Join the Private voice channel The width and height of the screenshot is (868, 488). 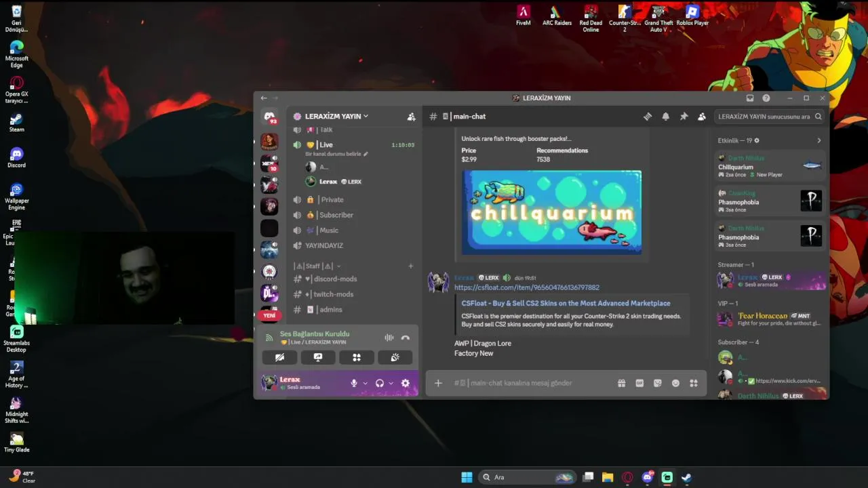(354, 200)
